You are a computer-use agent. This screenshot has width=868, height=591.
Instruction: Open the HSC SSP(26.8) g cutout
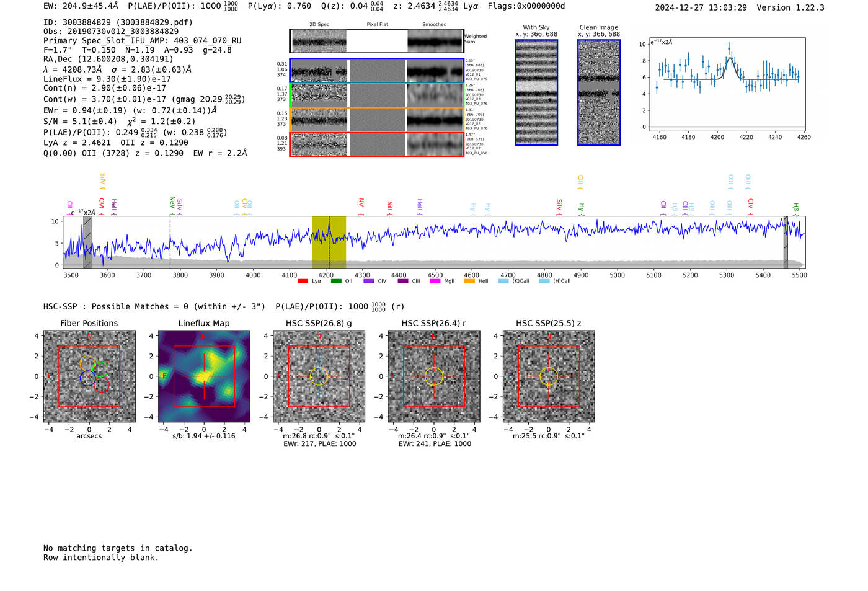pos(319,376)
